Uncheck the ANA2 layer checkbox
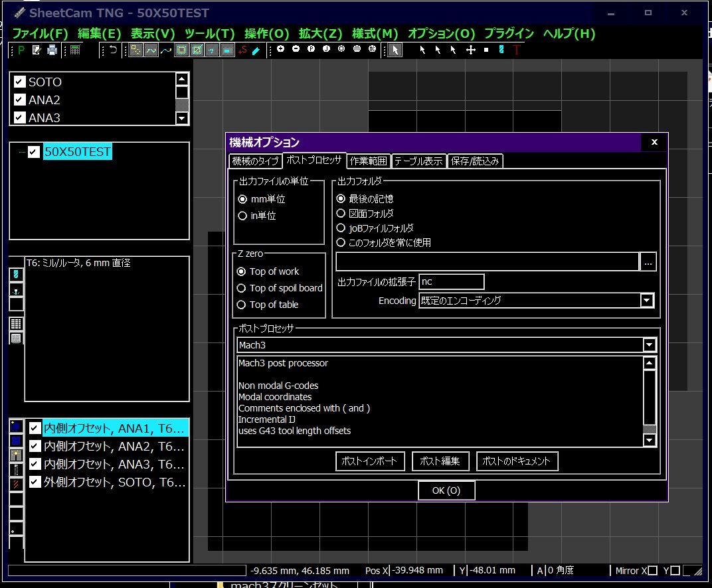Viewport: 712px width, 588px height. [19, 100]
